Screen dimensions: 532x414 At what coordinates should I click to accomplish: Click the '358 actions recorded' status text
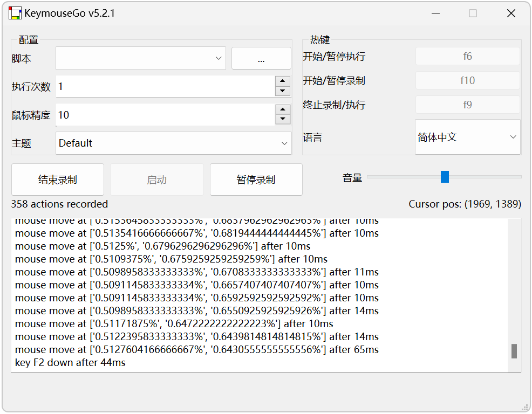59,204
